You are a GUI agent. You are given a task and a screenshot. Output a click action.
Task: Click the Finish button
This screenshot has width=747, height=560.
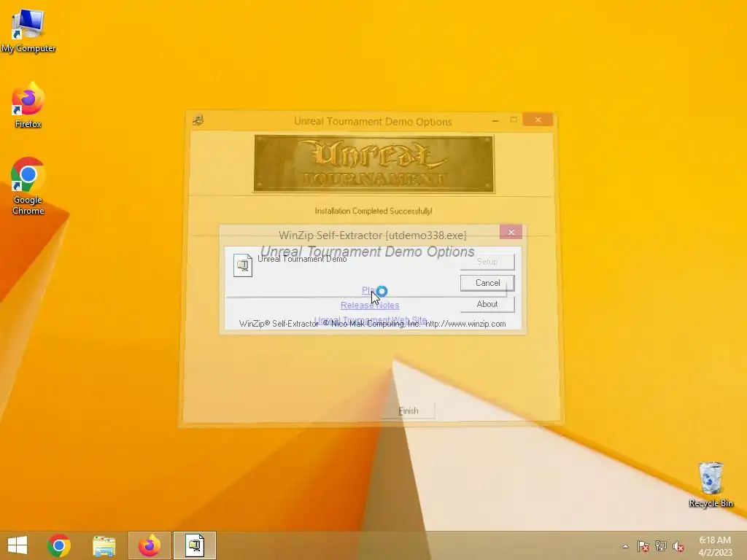pos(409,411)
